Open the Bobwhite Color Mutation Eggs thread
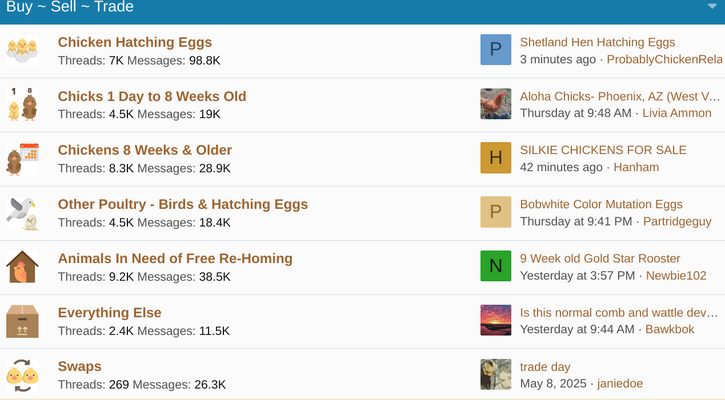 601,204
